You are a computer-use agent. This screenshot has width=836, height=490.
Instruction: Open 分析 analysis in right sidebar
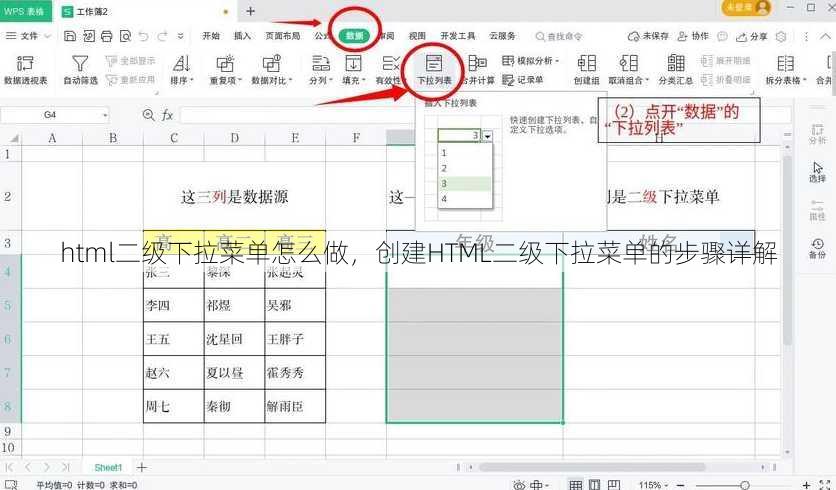[817, 134]
